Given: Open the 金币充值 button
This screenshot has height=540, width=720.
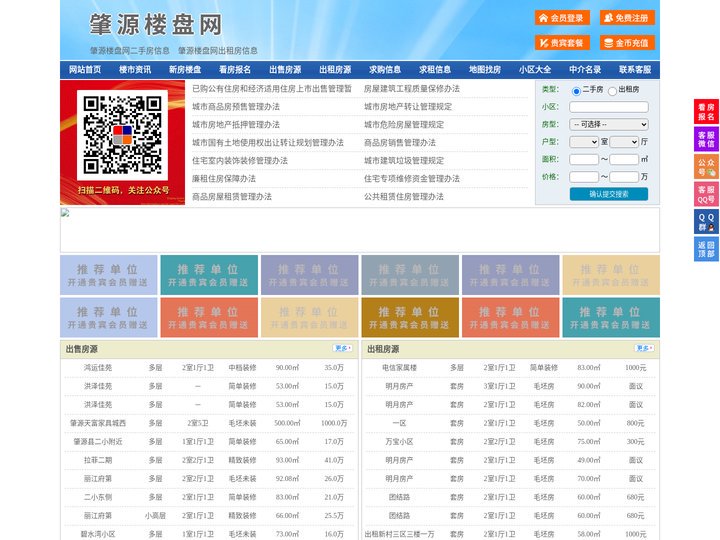Looking at the screenshot, I should click(627, 43).
